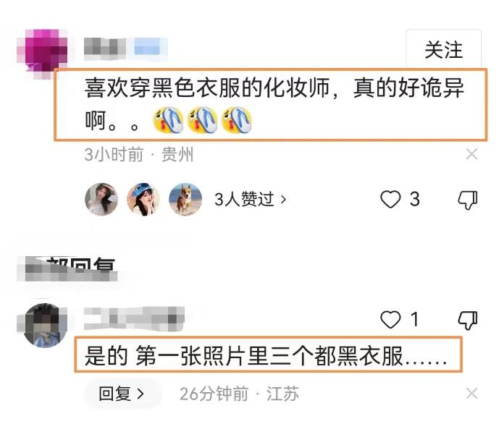Follow the commenter with 关注 button

(443, 50)
